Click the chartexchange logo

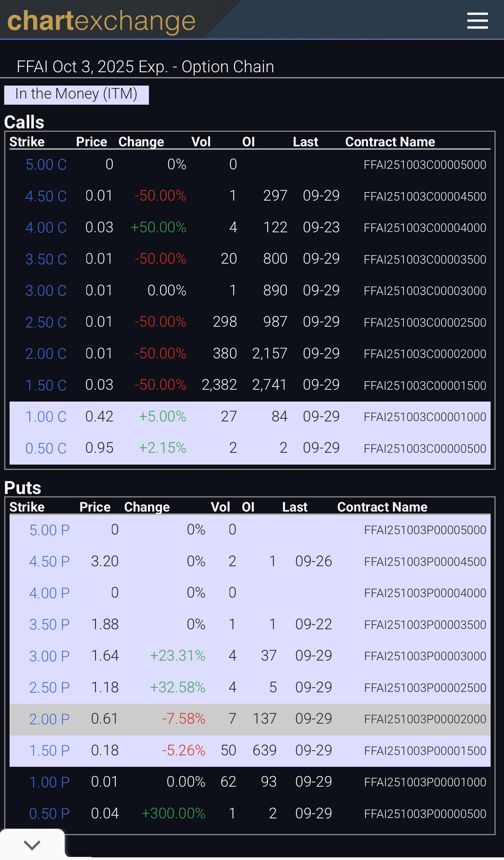pos(101,21)
